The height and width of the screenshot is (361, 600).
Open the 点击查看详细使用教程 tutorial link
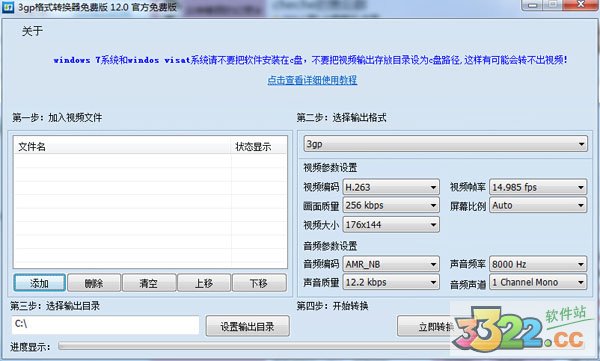click(312, 80)
